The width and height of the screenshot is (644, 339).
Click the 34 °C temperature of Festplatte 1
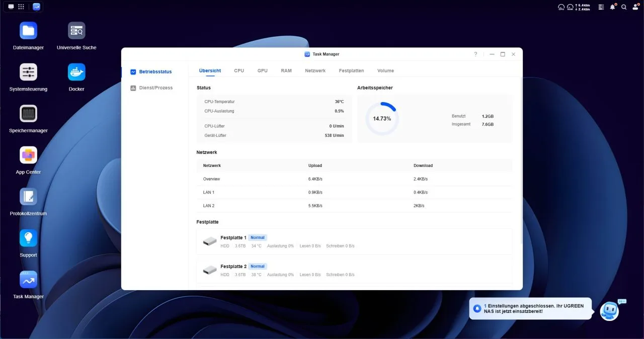[257, 246]
